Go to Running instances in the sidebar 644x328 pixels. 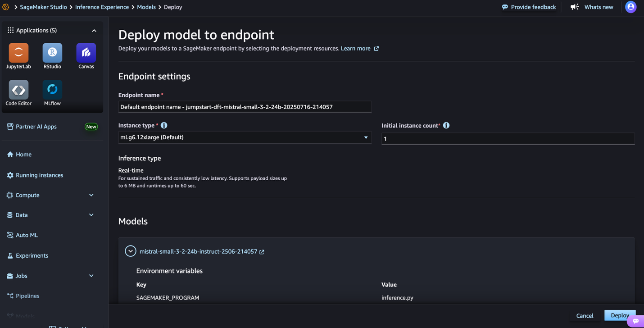tap(39, 175)
